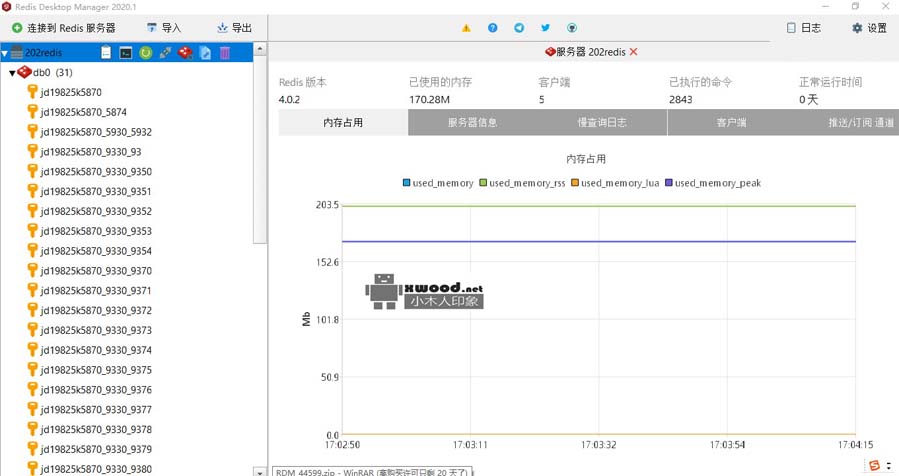Click the yellow warning icon in top toolbar
Screen dimensions: 899x476
click(x=466, y=28)
